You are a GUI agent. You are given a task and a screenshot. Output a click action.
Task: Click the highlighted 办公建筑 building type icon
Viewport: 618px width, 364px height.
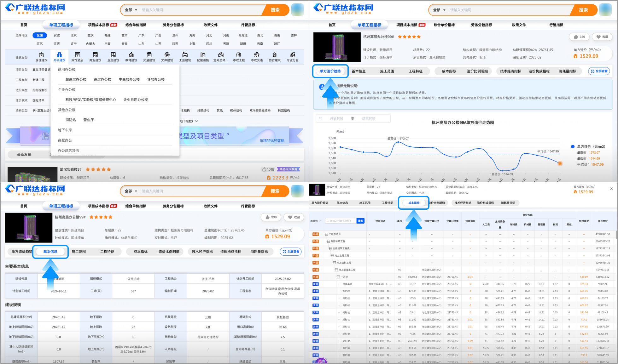(59, 57)
